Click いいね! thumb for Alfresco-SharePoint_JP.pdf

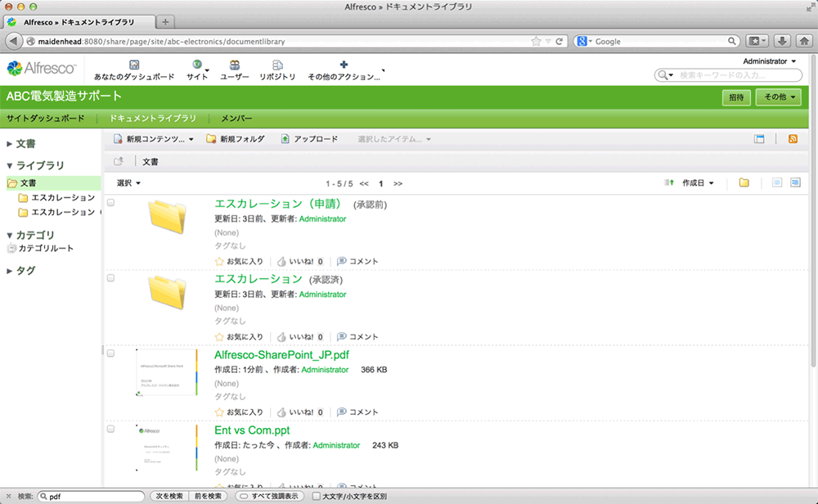coord(281,412)
